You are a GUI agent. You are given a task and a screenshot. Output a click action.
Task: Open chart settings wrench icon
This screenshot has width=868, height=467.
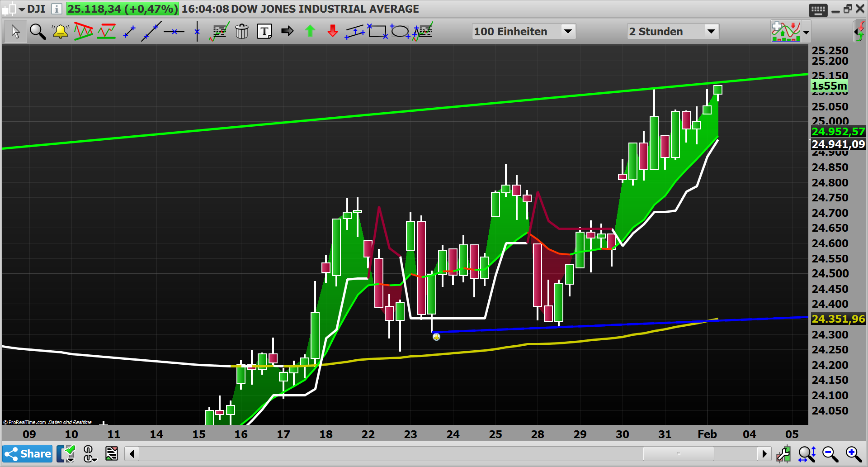pos(783,454)
